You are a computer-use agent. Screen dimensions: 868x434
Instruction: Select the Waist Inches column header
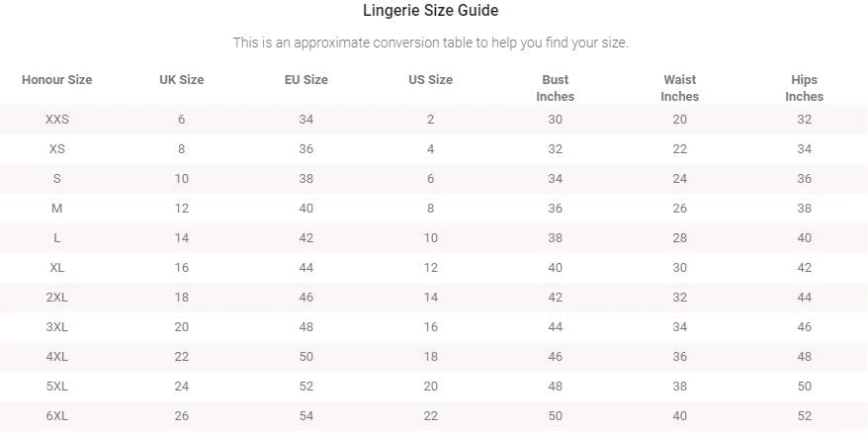[x=680, y=88]
